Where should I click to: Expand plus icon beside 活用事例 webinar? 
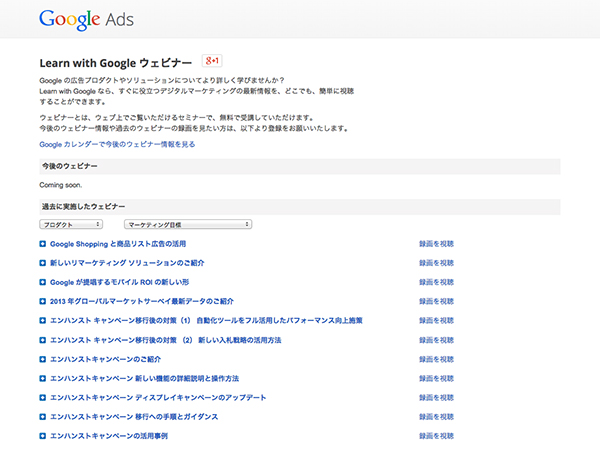[x=42, y=435]
